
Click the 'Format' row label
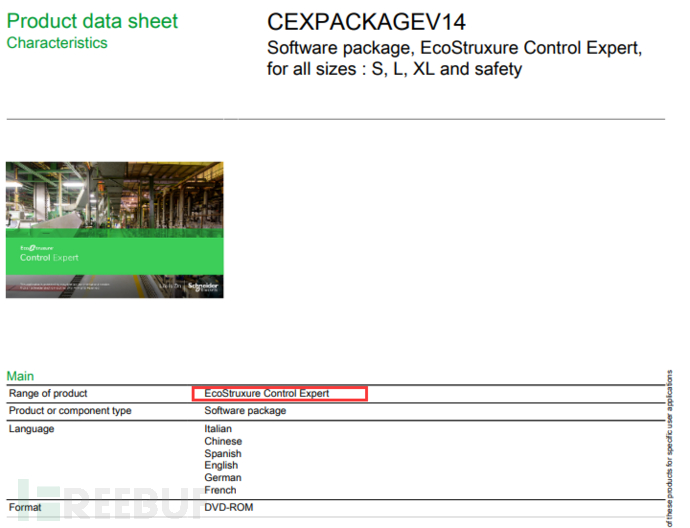25,507
